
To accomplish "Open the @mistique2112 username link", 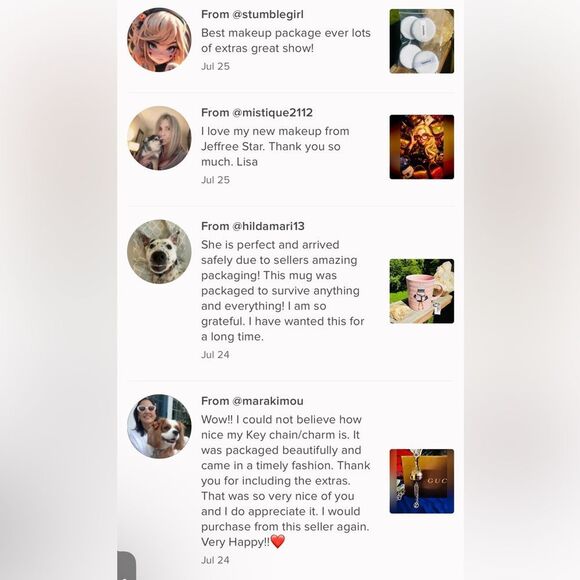I will tap(273, 112).
